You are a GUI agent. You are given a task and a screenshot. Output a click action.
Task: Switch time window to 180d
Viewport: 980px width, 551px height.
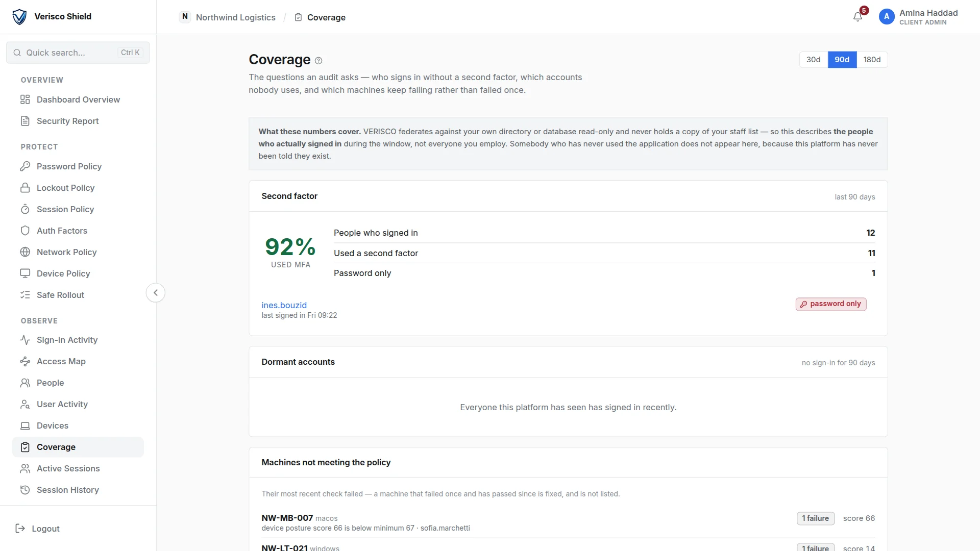pos(872,60)
